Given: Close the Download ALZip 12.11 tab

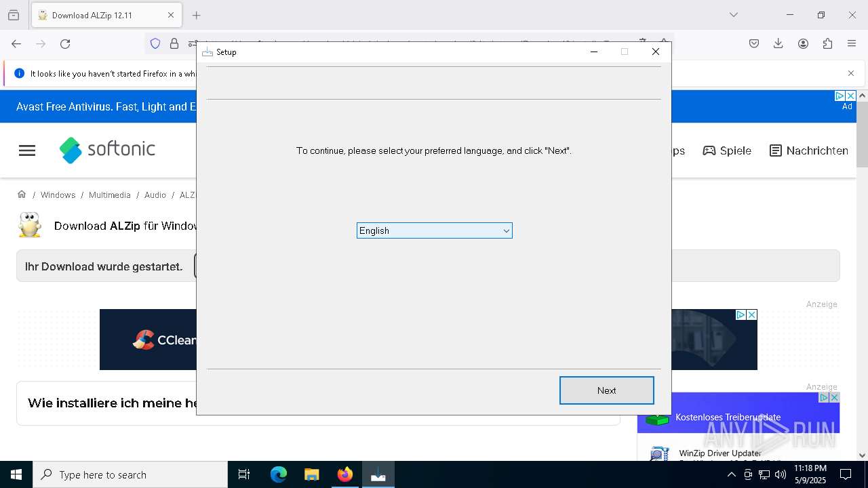Looking at the screenshot, I should (x=171, y=15).
